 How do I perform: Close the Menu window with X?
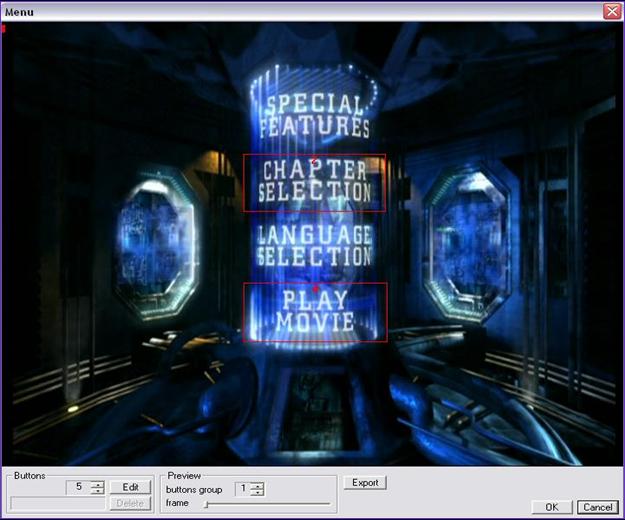pos(612,10)
